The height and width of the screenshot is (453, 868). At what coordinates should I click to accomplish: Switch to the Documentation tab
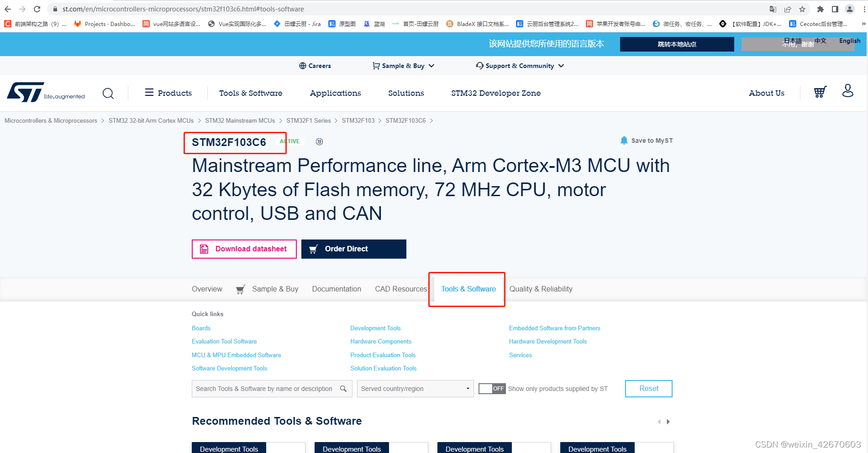coord(337,289)
